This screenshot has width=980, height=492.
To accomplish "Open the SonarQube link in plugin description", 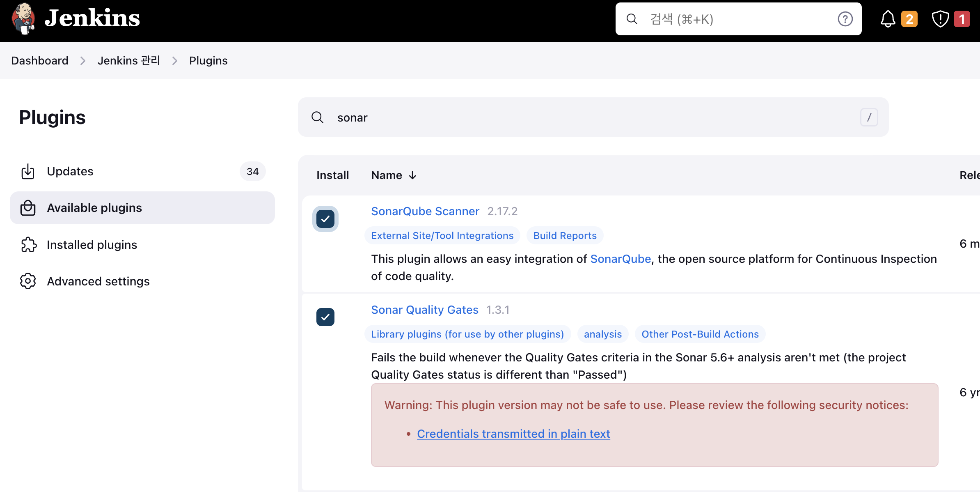I will point(620,259).
